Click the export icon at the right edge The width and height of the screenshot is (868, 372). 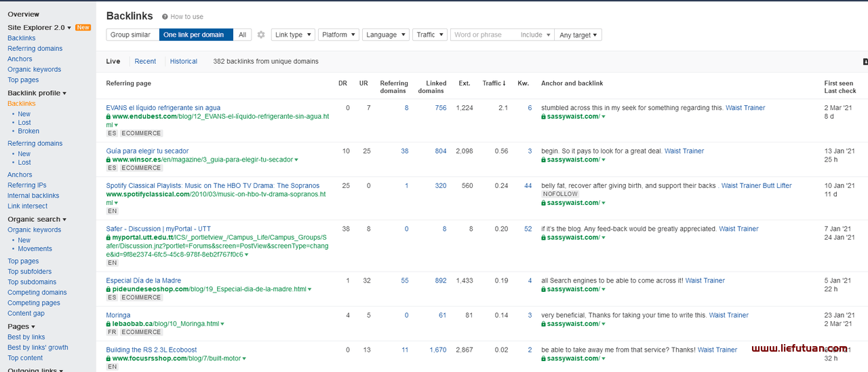(865, 61)
